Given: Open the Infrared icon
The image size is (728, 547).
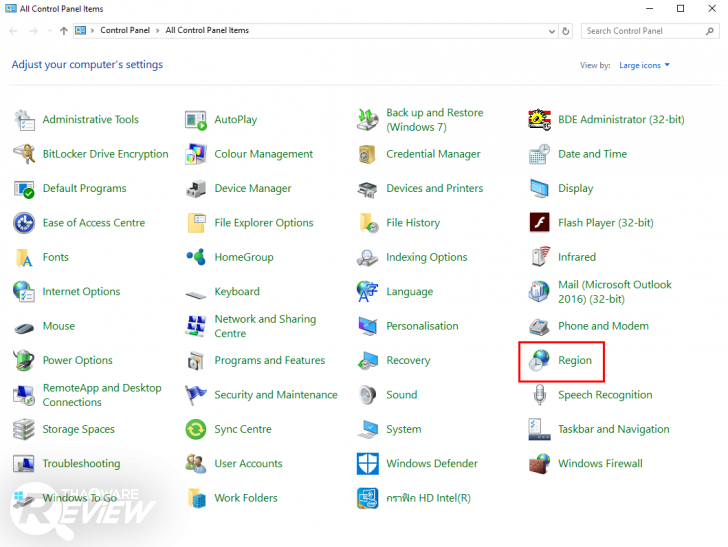Looking at the screenshot, I should click(x=540, y=256).
